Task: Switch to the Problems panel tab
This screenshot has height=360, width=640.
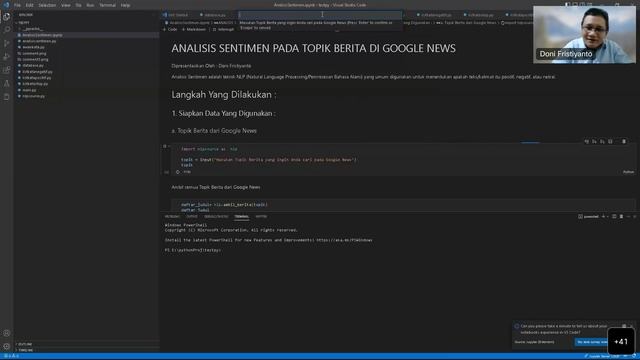Action: click(x=172, y=217)
